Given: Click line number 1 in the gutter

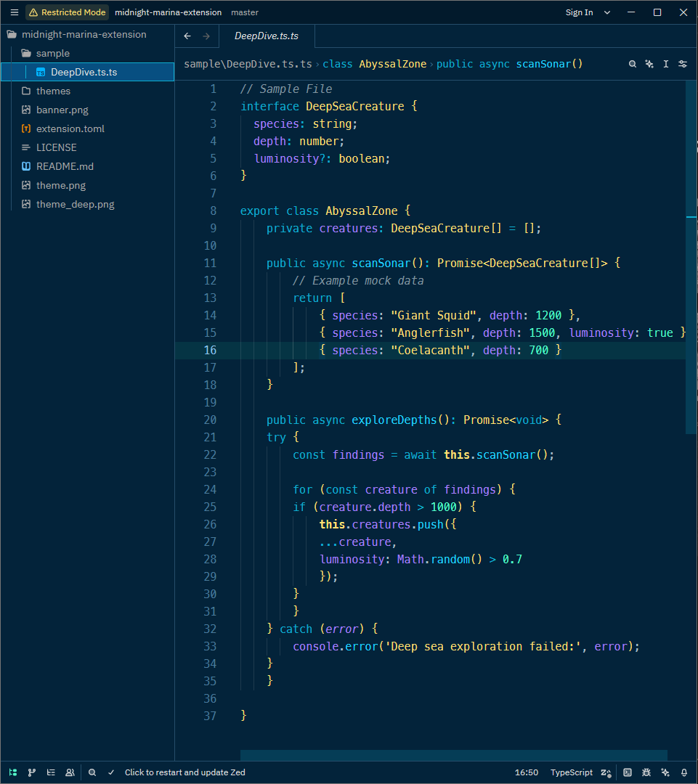Looking at the screenshot, I should coord(213,89).
